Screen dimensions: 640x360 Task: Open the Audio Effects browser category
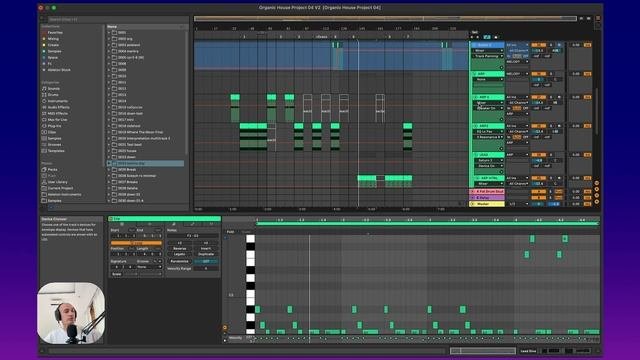[x=58, y=107]
